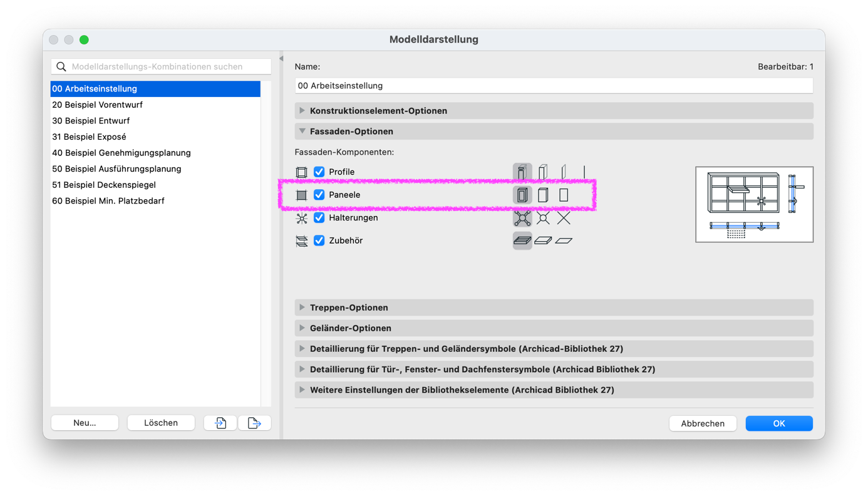Select full detail display for Profile
The width and height of the screenshot is (868, 496).
(522, 172)
